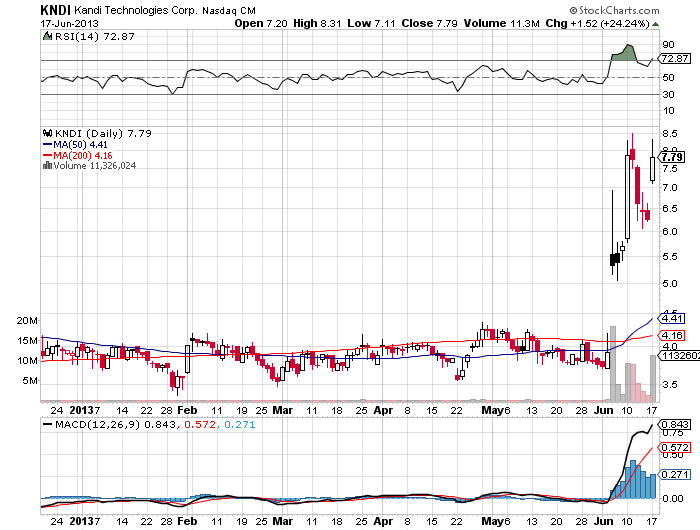Open the StockCharts.com attribution text

pos(619,10)
